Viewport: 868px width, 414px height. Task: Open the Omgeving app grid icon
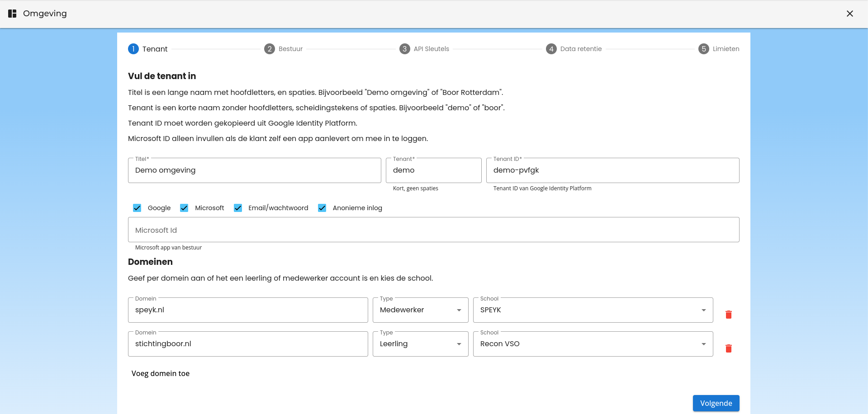click(12, 14)
